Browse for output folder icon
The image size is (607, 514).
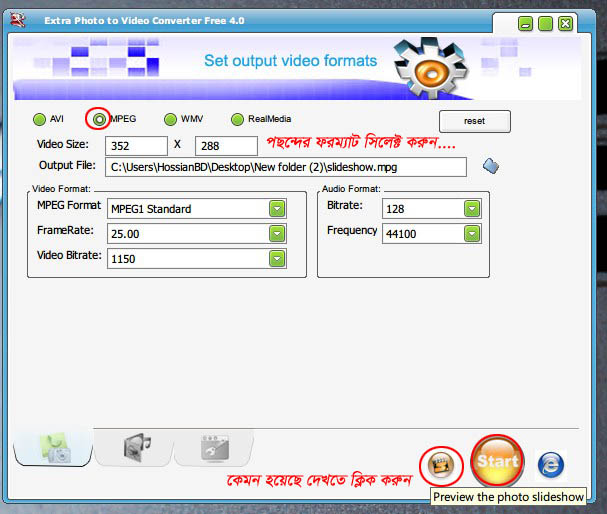tap(491, 166)
